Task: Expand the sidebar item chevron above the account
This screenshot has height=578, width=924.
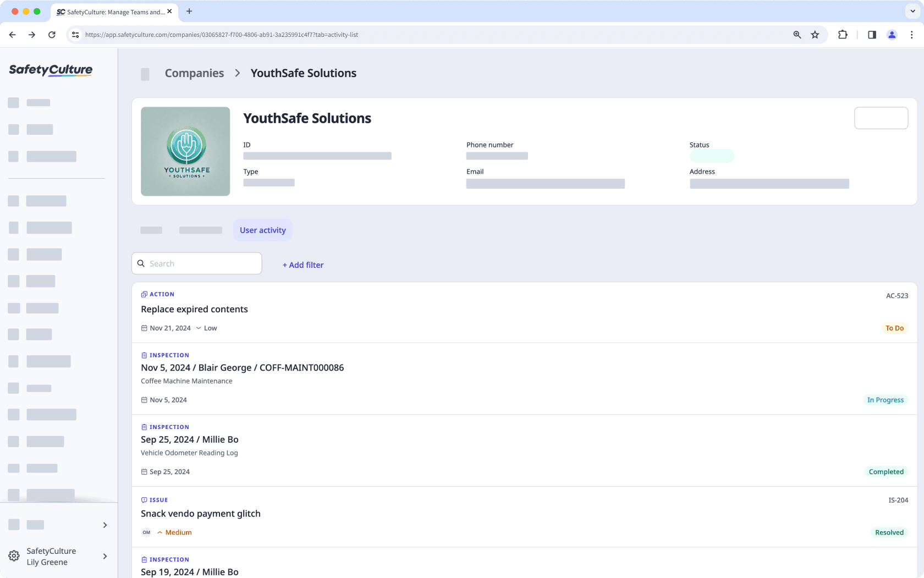Action: click(x=105, y=525)
